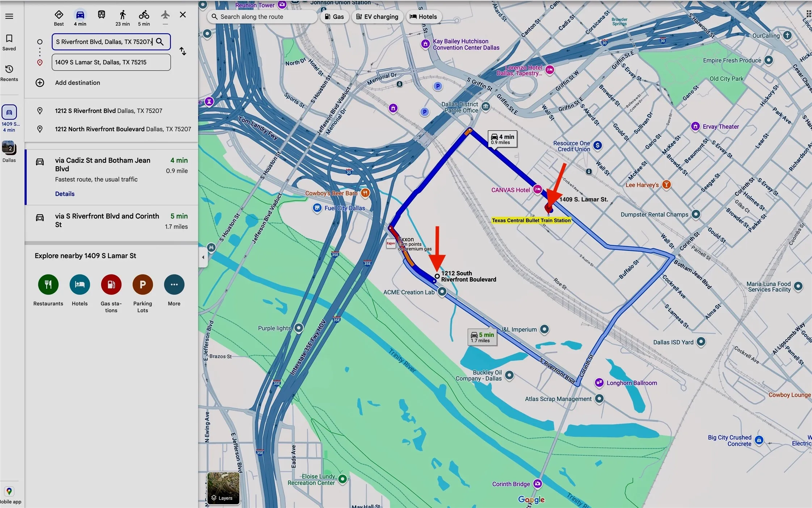Open the Saved places panel

pyautogui.click(x=9, y=42)
